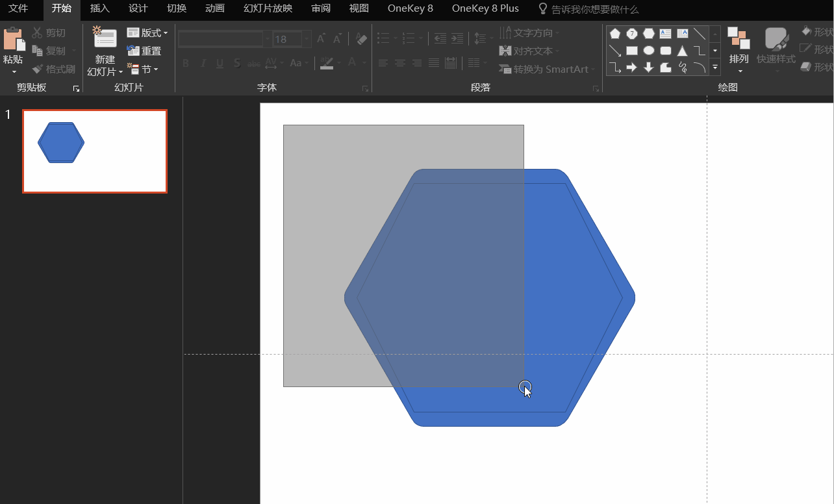
Task: Open the Arrange (排列) dropdown
Action: (x=739, y=49)
